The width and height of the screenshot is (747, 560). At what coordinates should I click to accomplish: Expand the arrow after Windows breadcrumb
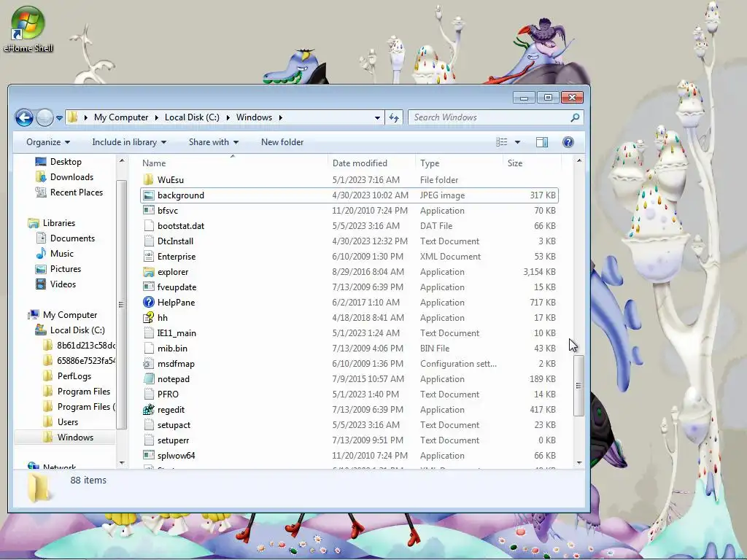(281, 117)
